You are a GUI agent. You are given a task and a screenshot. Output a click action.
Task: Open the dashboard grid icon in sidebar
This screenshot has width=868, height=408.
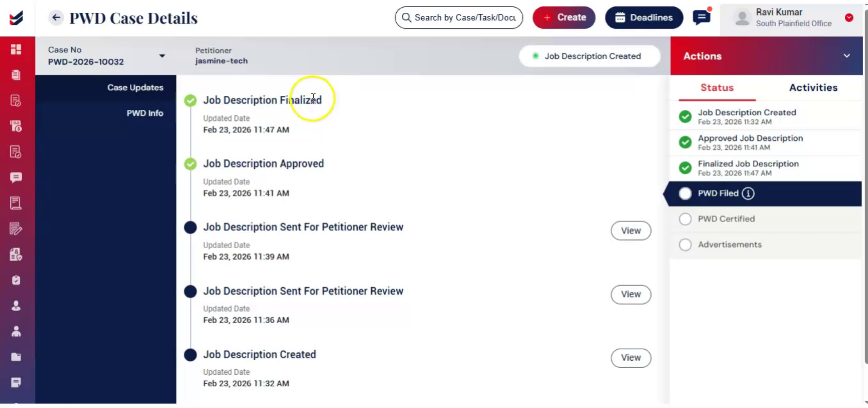coord(16,49)
